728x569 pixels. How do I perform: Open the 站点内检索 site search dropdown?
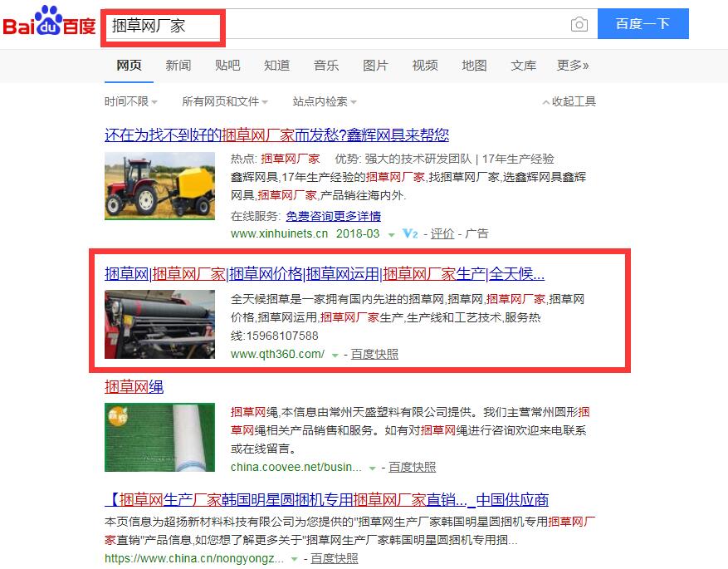click(x=325, y=101)
